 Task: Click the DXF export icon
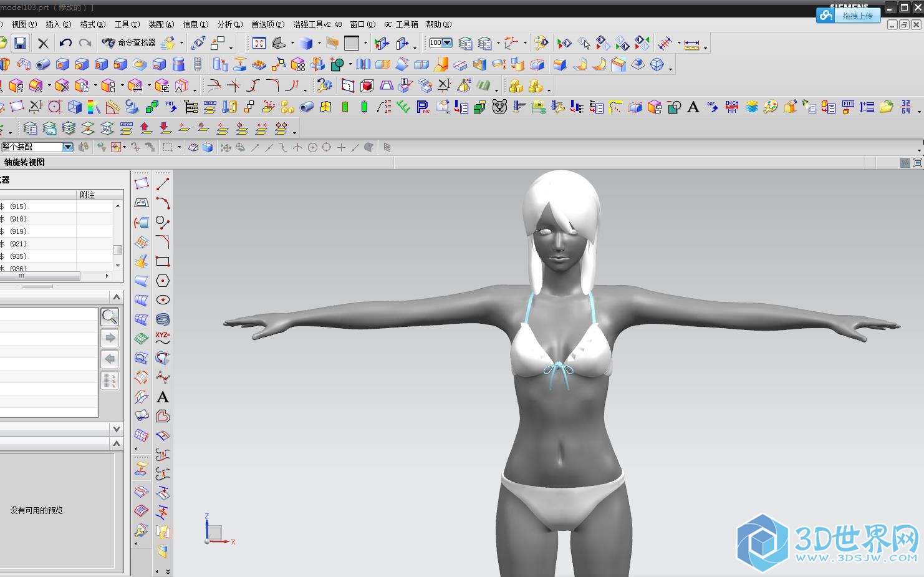click(x=713, y=107)
